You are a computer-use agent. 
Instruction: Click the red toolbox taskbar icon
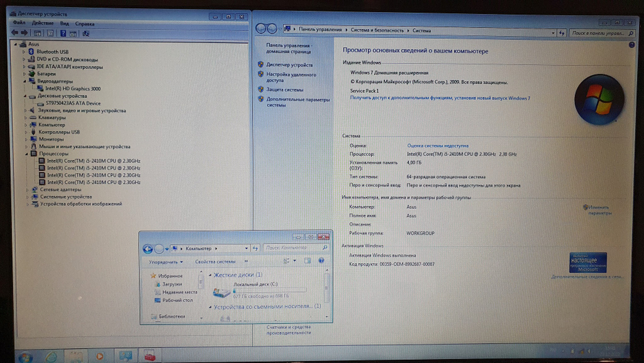click(x=149, y=356)
